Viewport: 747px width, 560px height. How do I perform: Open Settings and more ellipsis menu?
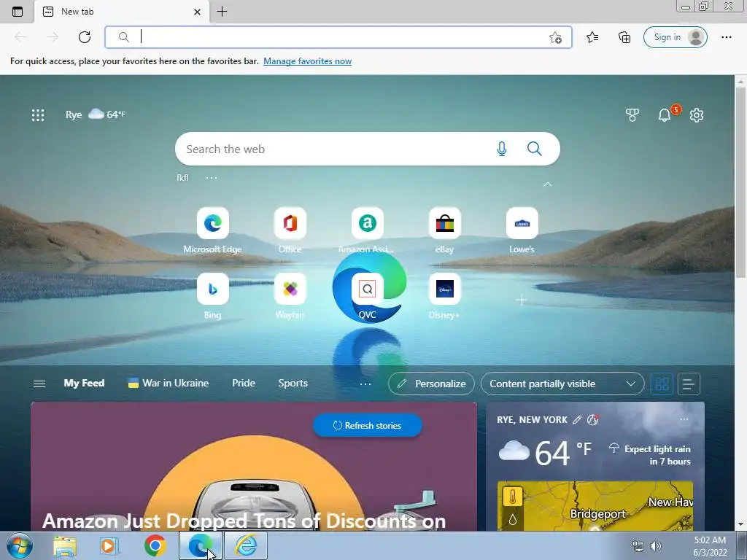coord(726,37)
